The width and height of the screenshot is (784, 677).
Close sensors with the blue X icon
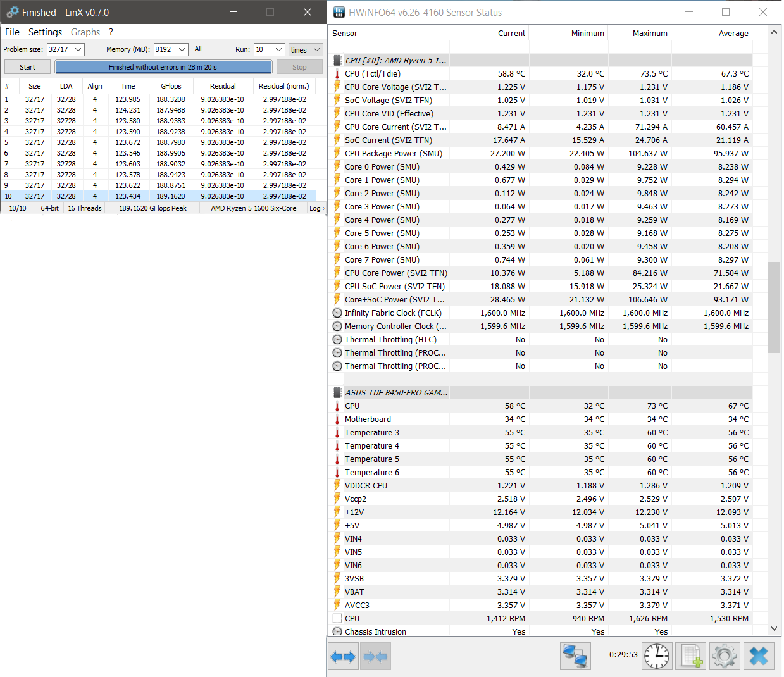(759, 656)
